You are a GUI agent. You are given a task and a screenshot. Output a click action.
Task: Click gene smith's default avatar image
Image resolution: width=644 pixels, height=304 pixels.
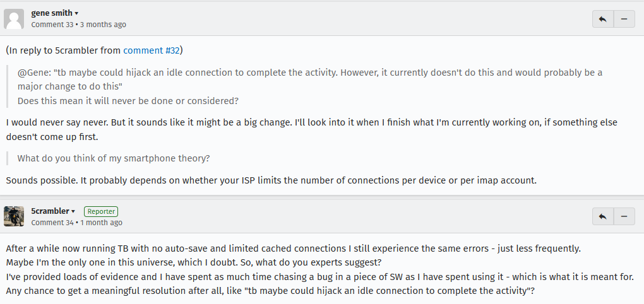tap(14, 19)
